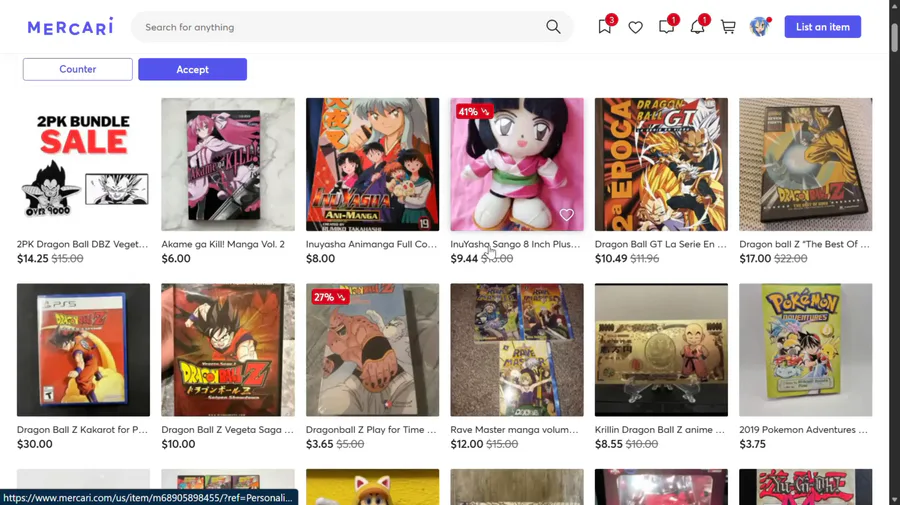Open the shopping cart icon
Image resolution: width=900 pixels, height=505 pixels.
coord(728,27)
